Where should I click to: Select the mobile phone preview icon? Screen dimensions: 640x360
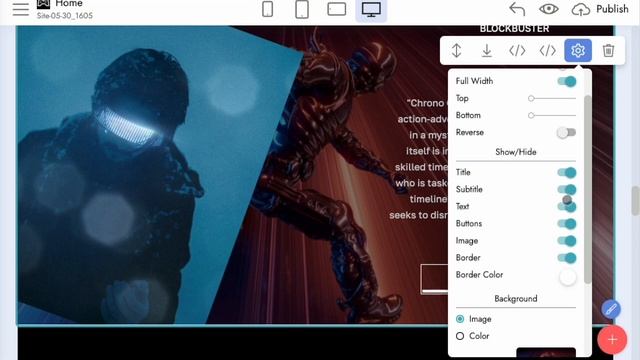[x=268, y=9]
